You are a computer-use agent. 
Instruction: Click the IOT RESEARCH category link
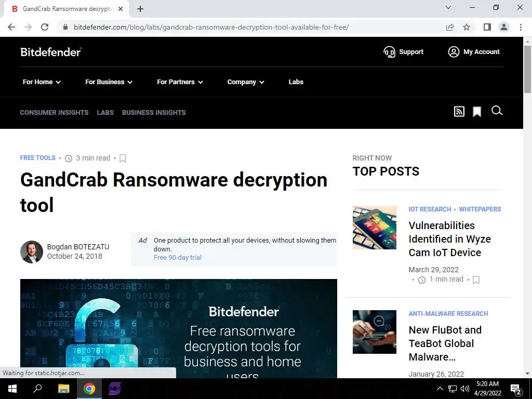coord(430,209)
